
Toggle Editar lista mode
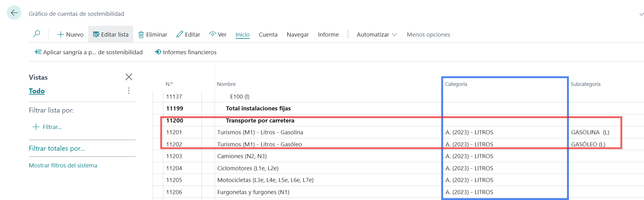pos(111,34)
